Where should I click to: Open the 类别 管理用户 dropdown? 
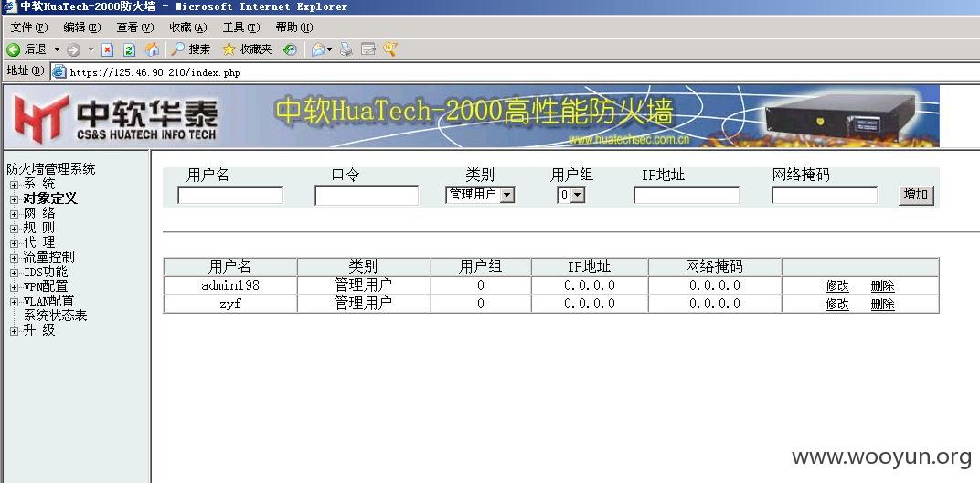click(x=480, y=195)
